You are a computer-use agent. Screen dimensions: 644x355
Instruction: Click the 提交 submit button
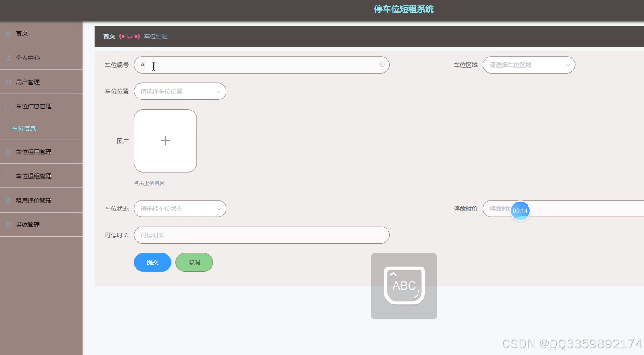click(153, 262)
